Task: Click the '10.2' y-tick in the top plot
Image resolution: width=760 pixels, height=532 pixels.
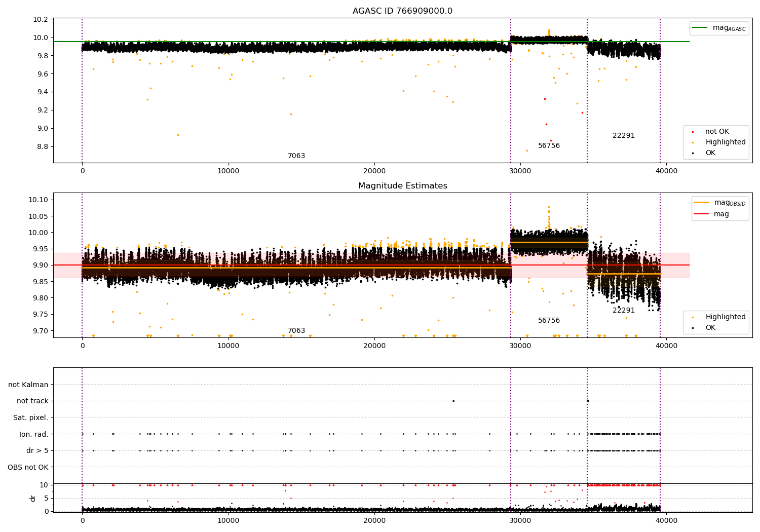Action: (40, 20)
